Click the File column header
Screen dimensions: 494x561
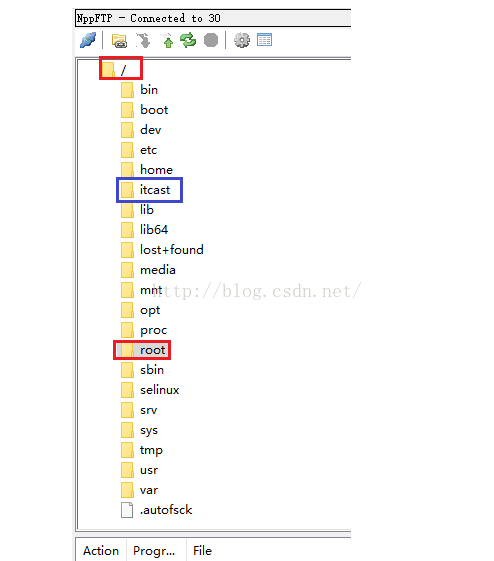pyautogui.click(x=202, y=551)
